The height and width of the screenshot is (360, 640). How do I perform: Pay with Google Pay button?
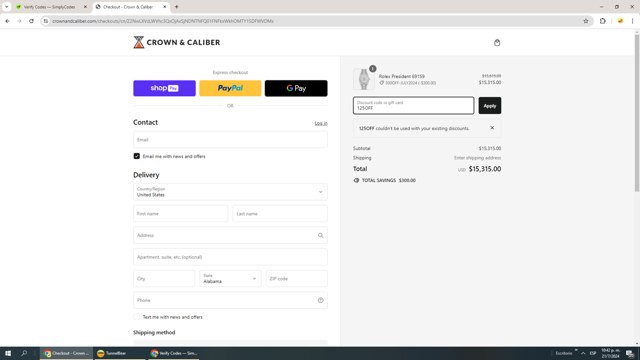coord(296,88)
